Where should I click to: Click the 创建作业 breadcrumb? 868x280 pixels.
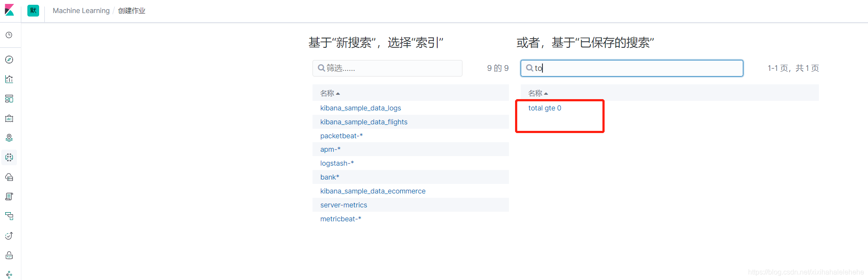coord(132,10)
